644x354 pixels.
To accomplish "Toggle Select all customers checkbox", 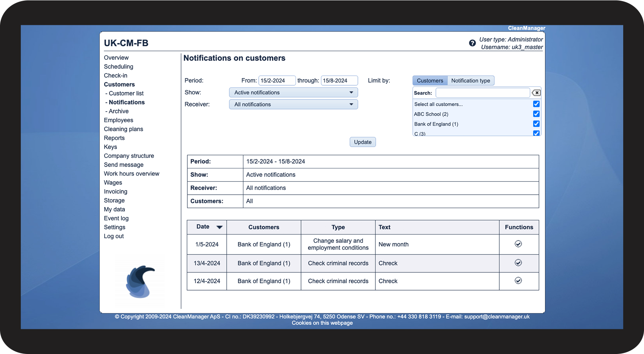I will click(536, 104).
